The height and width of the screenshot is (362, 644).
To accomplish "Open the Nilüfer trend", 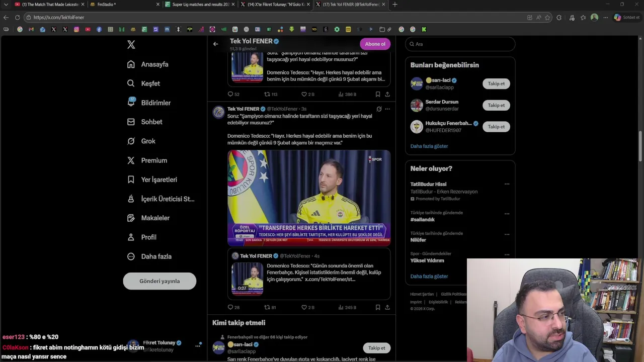I will [x=418, y=240].
